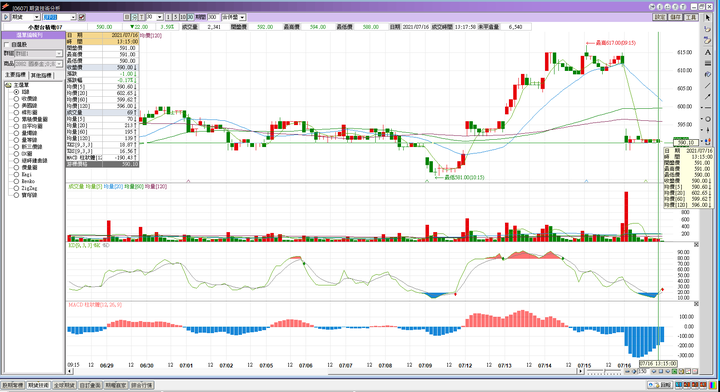Screen dimensions: 720x392
Task: Click the third round icon in title bar
Action: 668,7
